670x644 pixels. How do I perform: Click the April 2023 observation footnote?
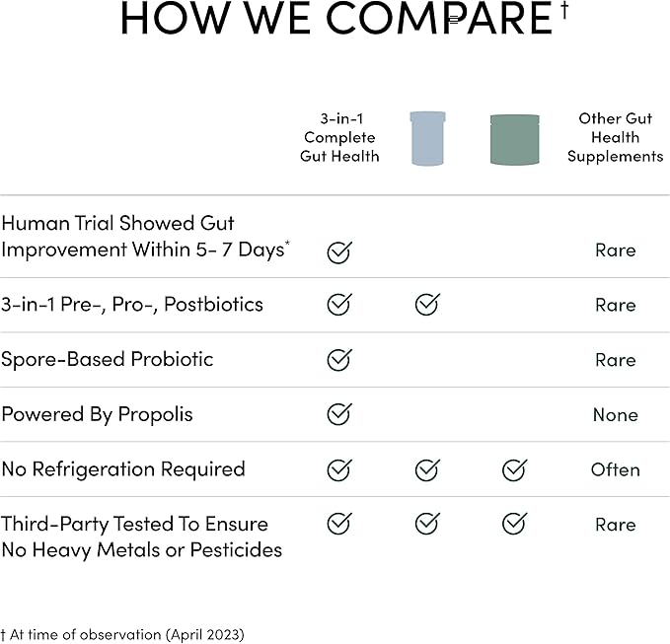[x=121, y=634]
